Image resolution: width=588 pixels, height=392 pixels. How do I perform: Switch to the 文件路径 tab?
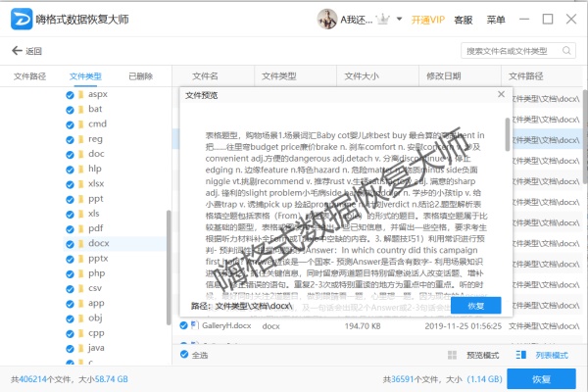coord(29,75)
